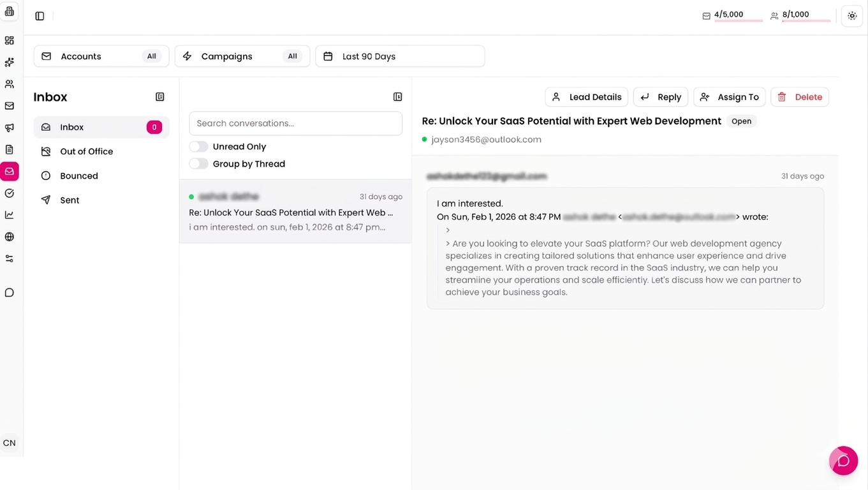
Task: Delete the current conversation
Action: 800,96
